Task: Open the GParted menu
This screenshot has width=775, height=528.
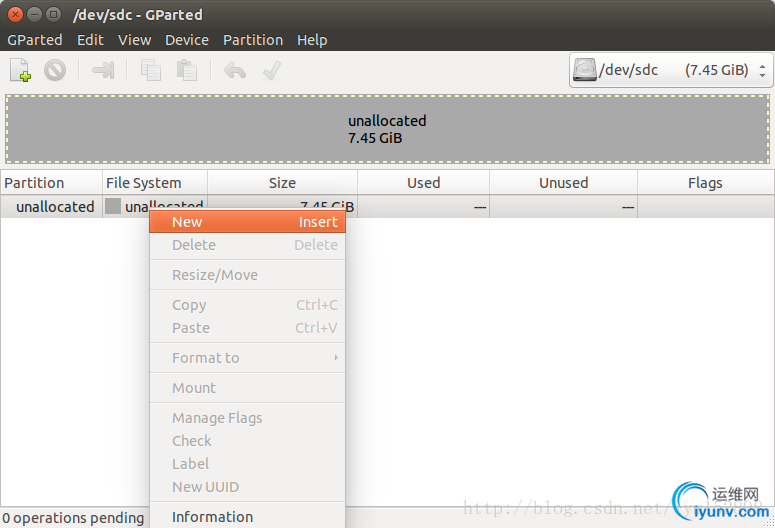Action: tap(35, 40)
